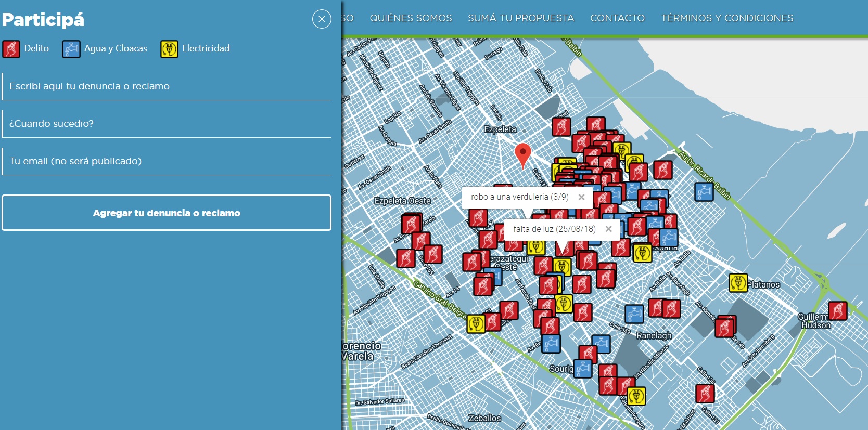Click the '¿Cuando sucedio?' date field
Image resolution: width=868 pixels, height=430 pixels.
[167, 124]
